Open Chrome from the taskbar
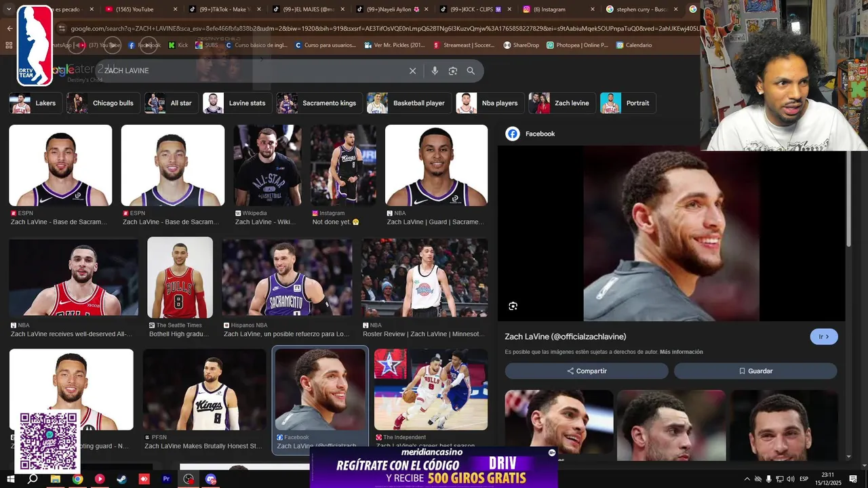Screen dimensions: 868x488 pos(78,479)
